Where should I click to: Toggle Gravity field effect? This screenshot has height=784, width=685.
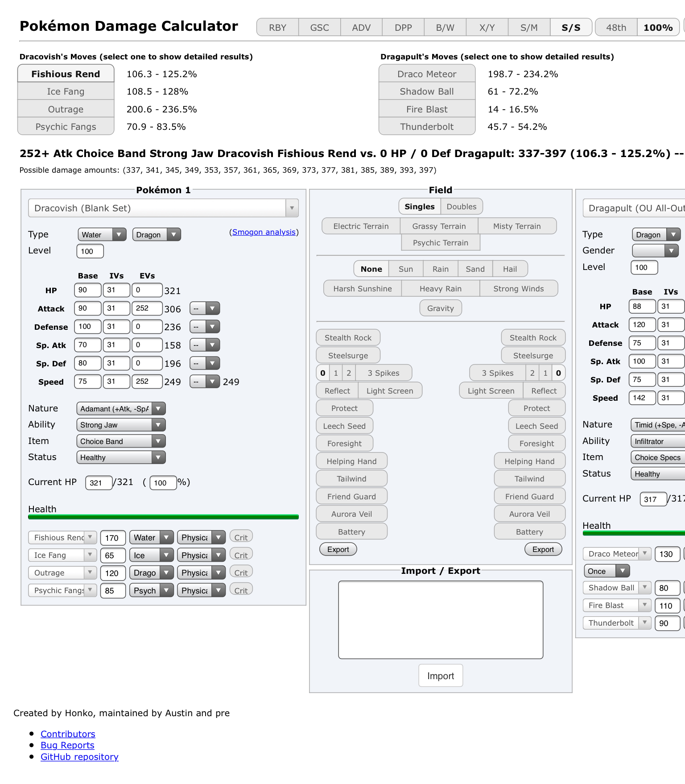441,308
